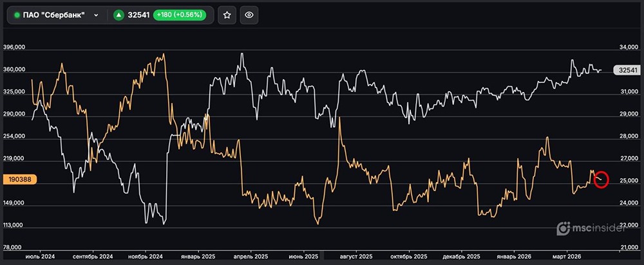644x265 pixels.
Task: Click the 32541 price in the header
Action: point(138,15)
